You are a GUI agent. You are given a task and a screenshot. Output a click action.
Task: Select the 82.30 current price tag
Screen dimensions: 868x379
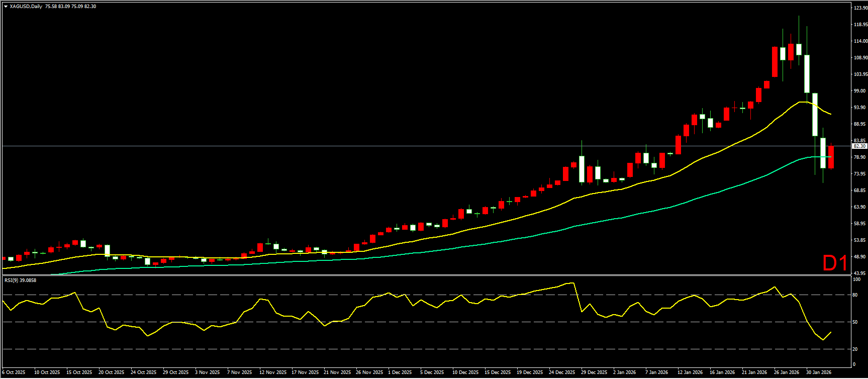pos(859,146)
